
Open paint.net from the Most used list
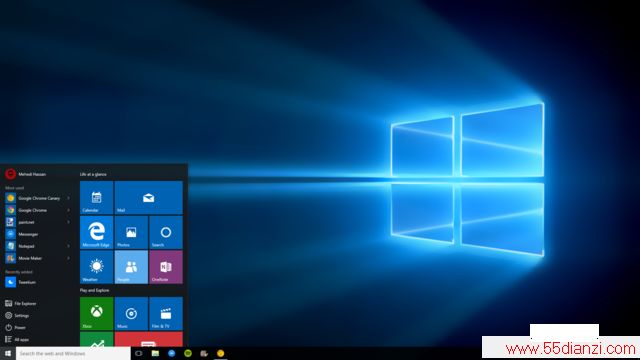[38, 222]
